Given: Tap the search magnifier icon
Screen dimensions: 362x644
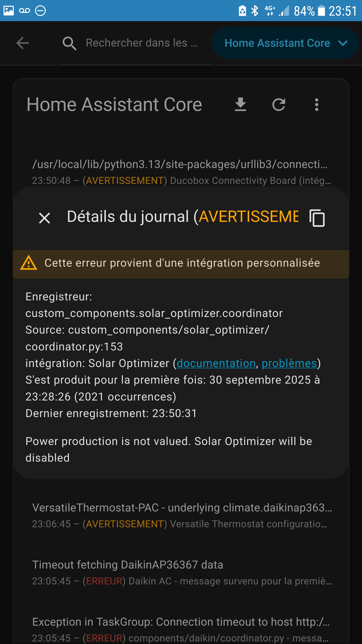Looking at the screenshot, I should pyautogui.click(x=69, y=43).
